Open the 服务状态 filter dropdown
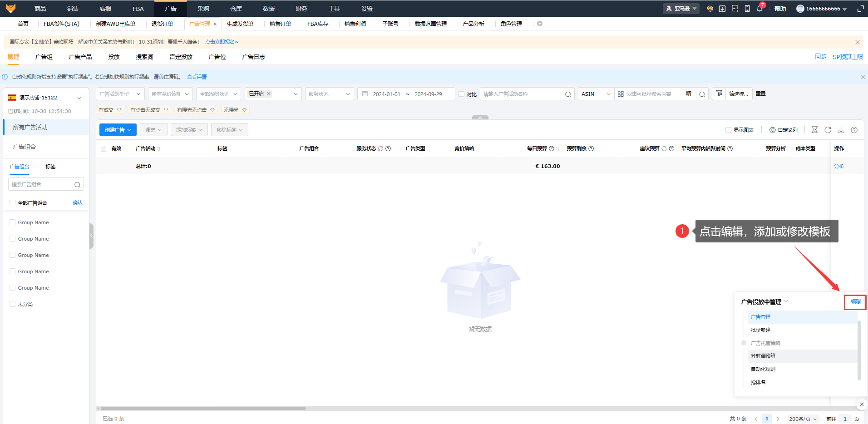 point(330,94)
